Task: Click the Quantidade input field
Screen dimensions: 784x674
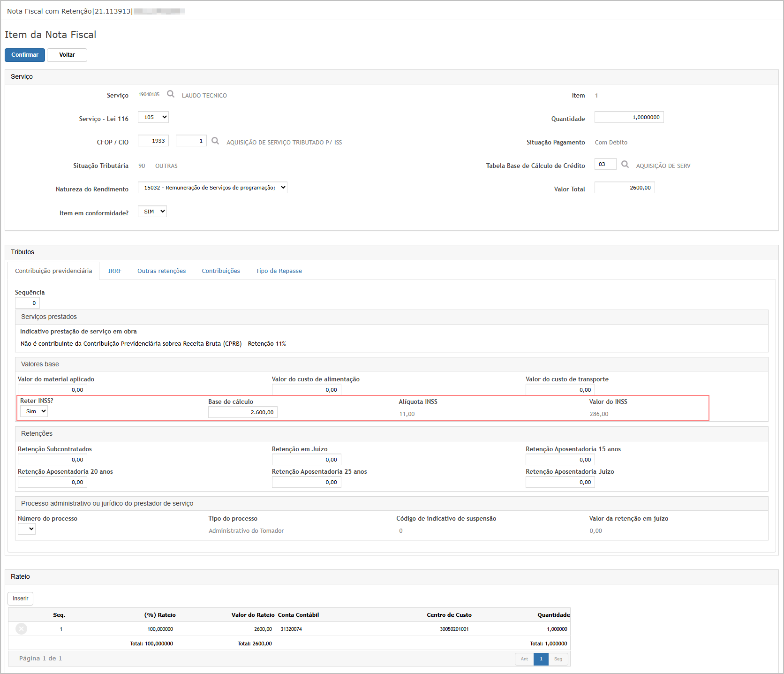Action: point(629,117)
